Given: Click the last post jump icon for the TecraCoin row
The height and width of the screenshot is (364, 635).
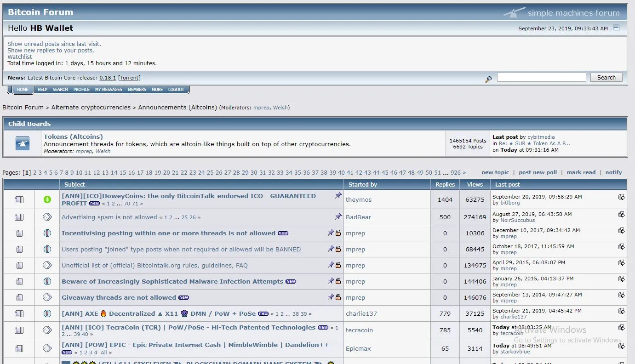Looking at the screenshot, I should 622,327.
